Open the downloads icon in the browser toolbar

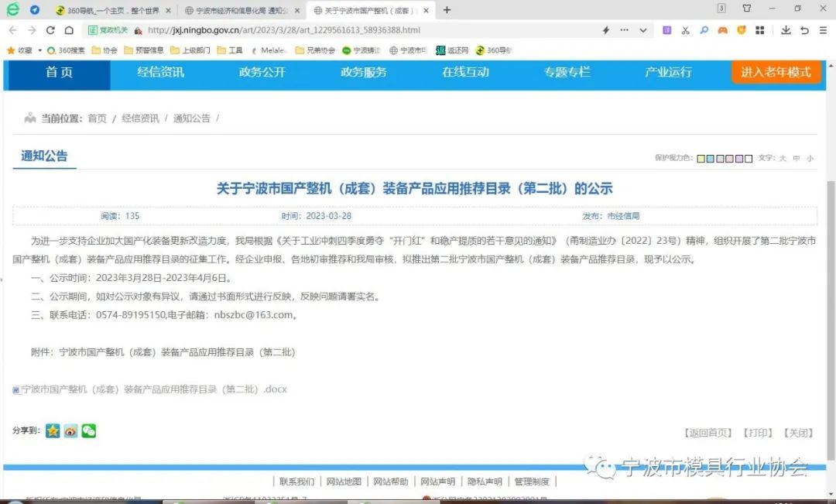tap(786, 29)
